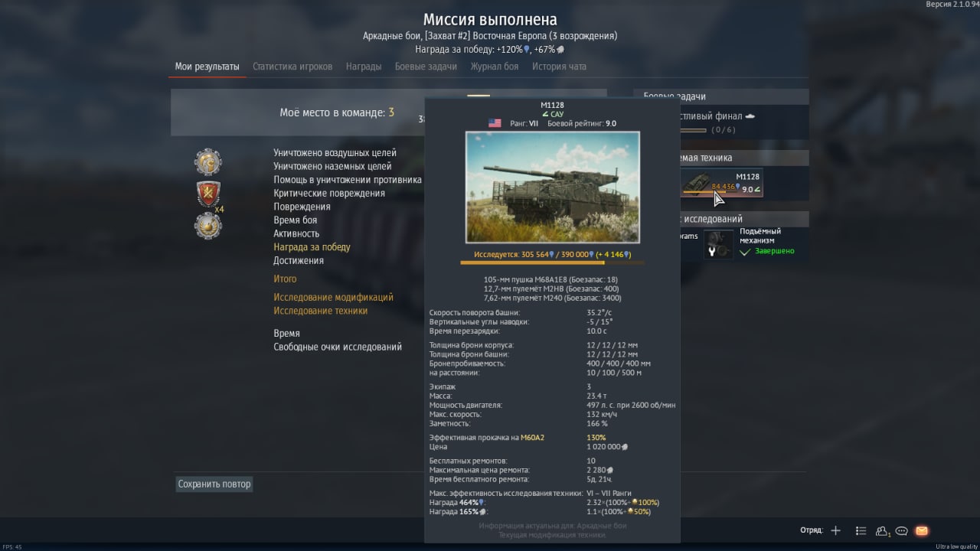
Task: Click the Подъёмный механизм modification icon
Action: click(x=719, y=244)
